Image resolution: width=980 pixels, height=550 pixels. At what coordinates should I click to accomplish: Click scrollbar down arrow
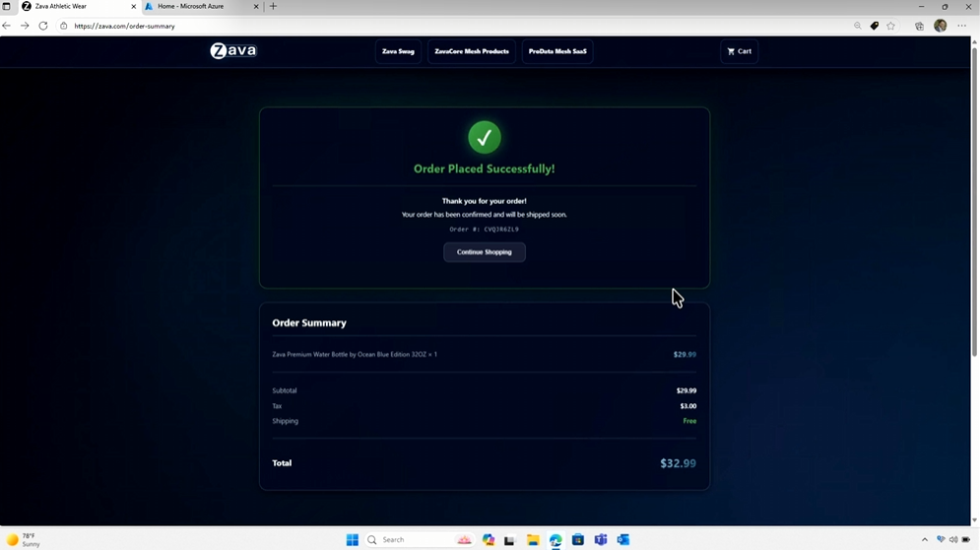tap(974, 520)
